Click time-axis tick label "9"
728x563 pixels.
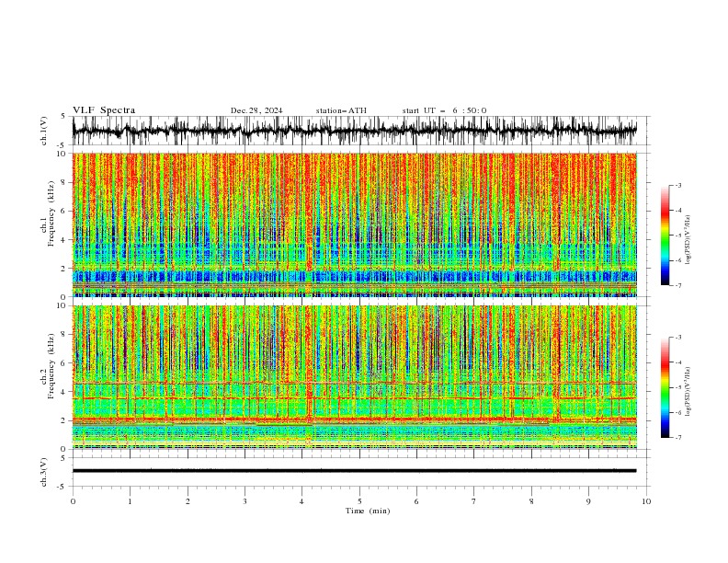pos(588,501)
